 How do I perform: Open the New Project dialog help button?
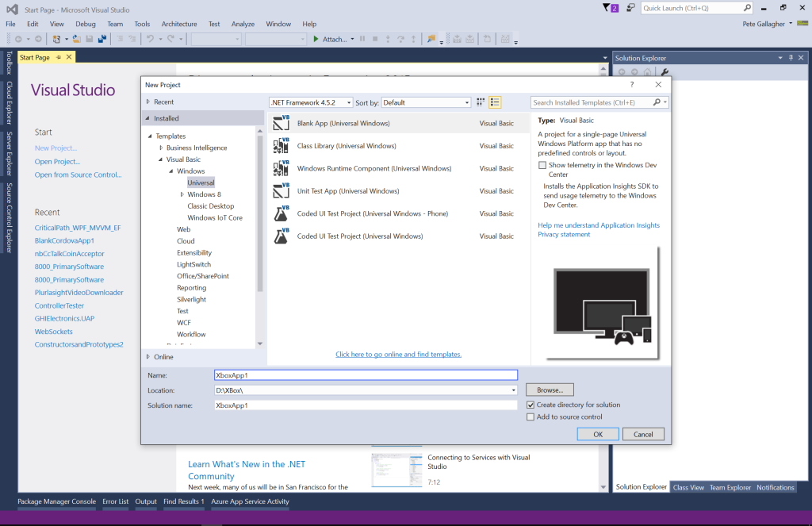tap(632, 84)
